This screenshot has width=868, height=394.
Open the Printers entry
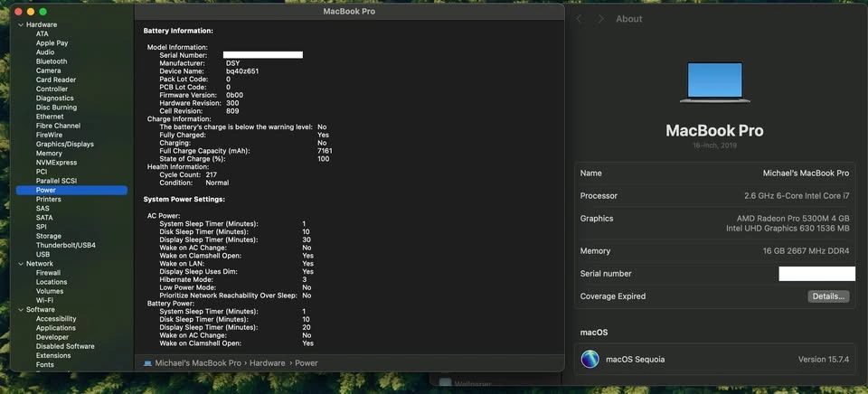[49, 199]
